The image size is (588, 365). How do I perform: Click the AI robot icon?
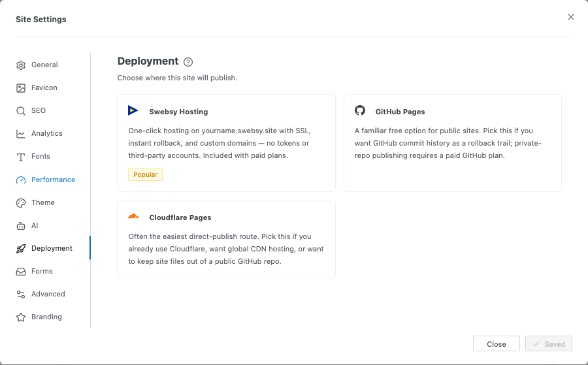pyautogui.click(x=21, y=226)
